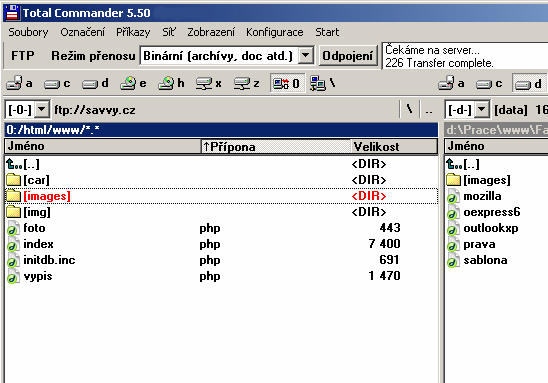Click the ftp://savvy.cz address label
Image resolution: width=548 pixels, height=383 pixels.
95,110
